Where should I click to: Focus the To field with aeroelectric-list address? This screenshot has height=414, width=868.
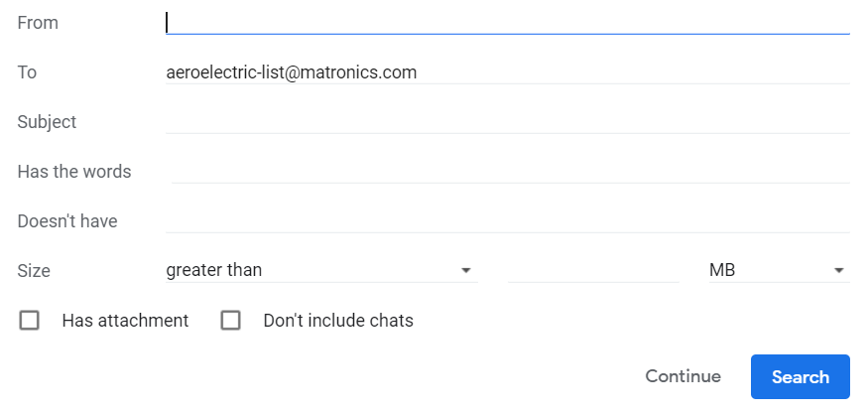(x=506, y=71)
